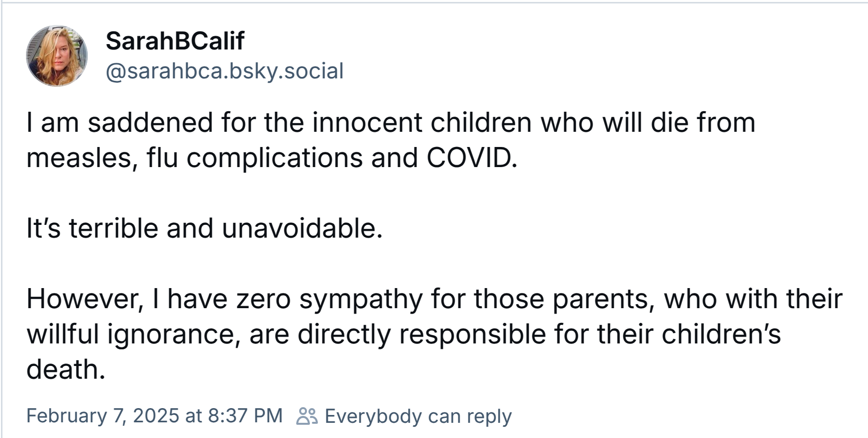Click the line "It's terrible and unavoidable."
The width and height of the screenshot is (868, 438).
pyautogui.click(x=204, y=228)
